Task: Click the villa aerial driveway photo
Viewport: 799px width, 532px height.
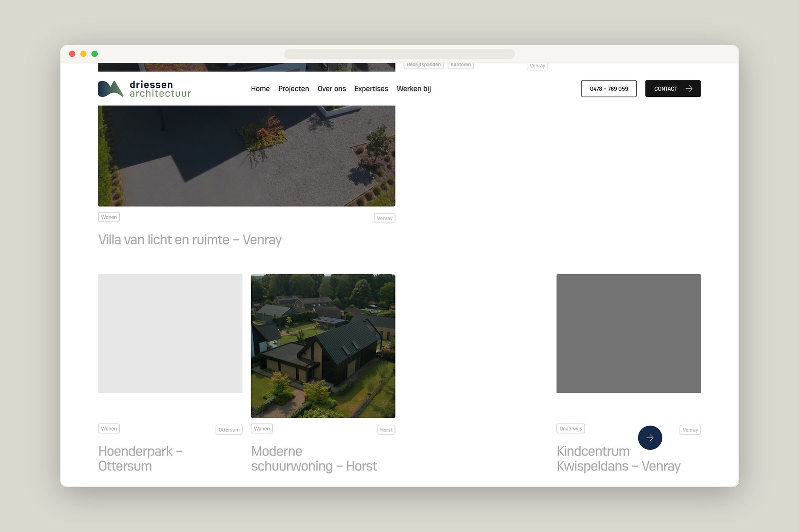Action: tap(247, 156)
